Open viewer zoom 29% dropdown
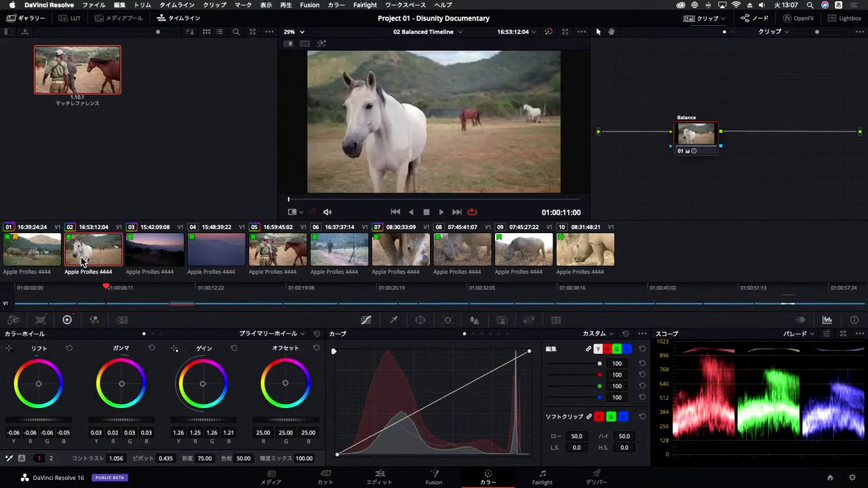The width and height of the screenshot is (868, 488). [294, 32]
